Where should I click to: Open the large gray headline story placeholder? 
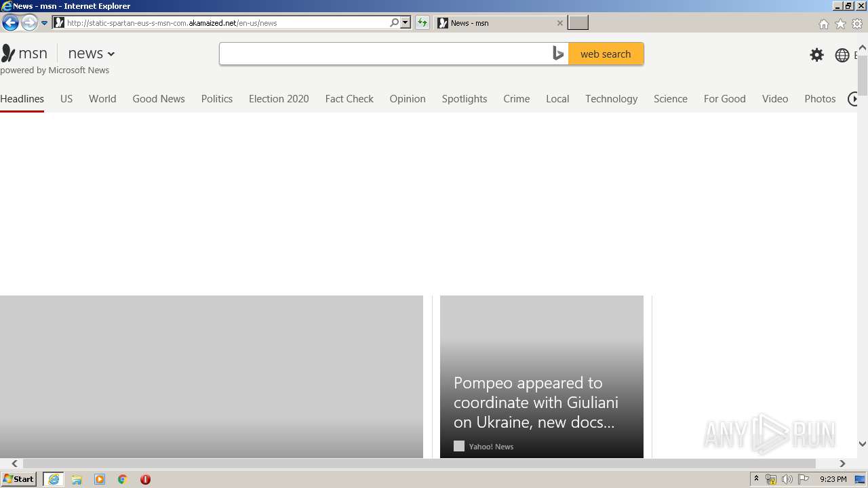(x=212, y=377)
